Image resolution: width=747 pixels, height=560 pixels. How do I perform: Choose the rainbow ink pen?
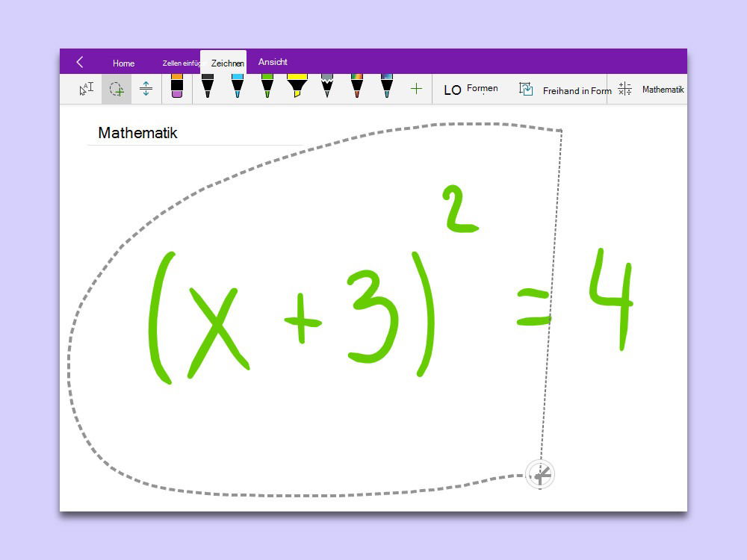click(x=356, y=87)
